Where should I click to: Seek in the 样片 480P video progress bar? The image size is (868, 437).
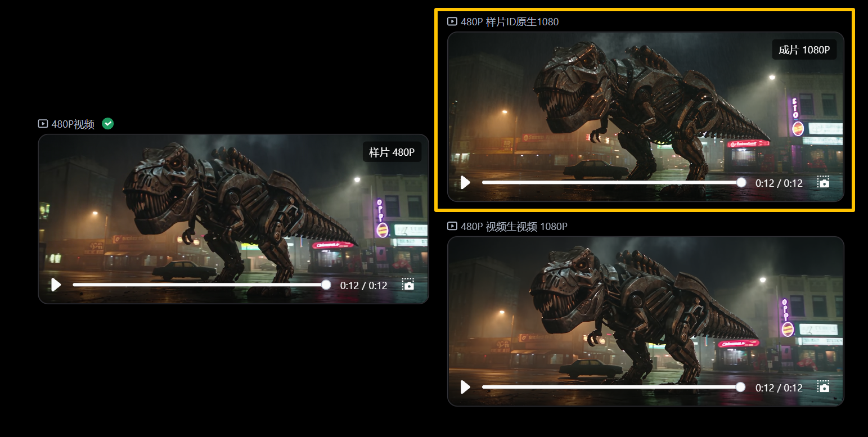point(202,285)
